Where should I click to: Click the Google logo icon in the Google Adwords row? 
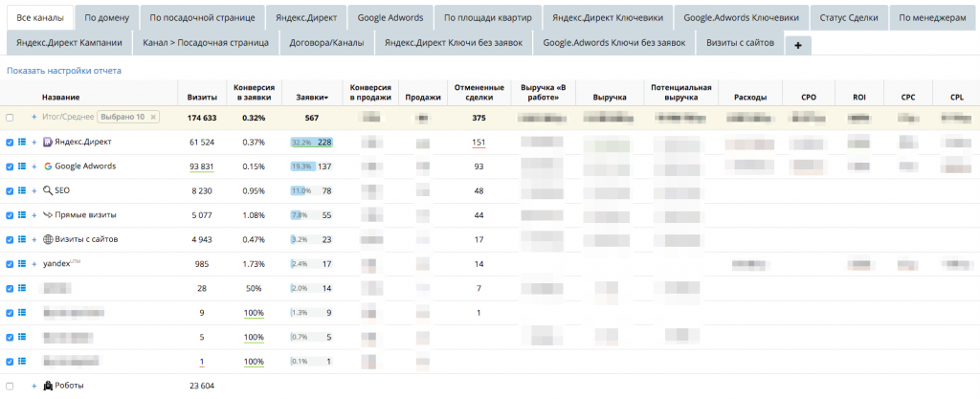pyautogui.click(x=48, y=166)
